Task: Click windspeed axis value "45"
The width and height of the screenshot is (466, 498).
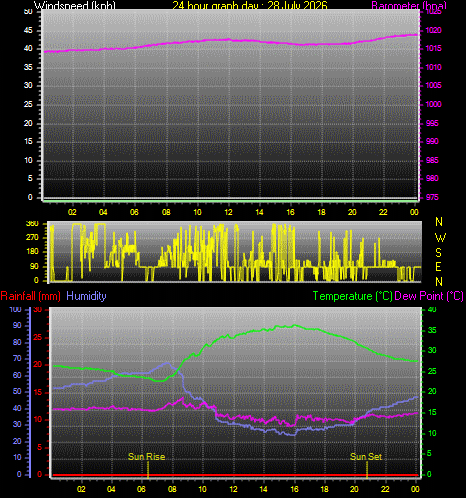Action: tap(28, 30)
